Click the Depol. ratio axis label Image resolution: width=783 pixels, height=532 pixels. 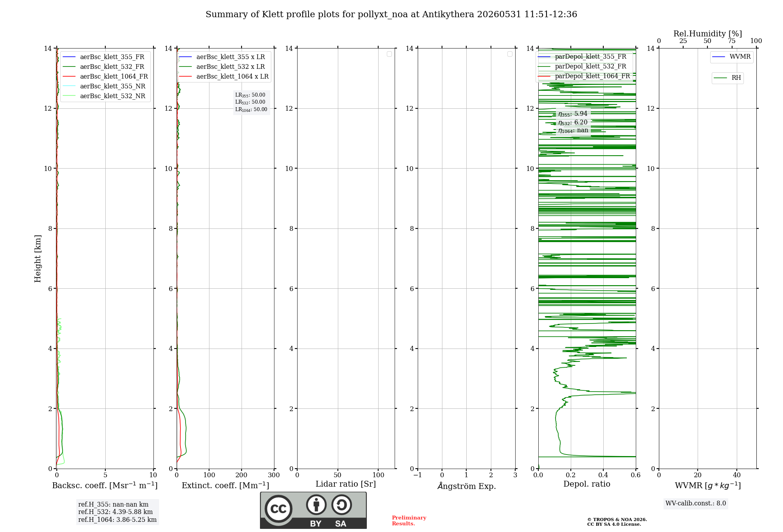click(587, 484)
